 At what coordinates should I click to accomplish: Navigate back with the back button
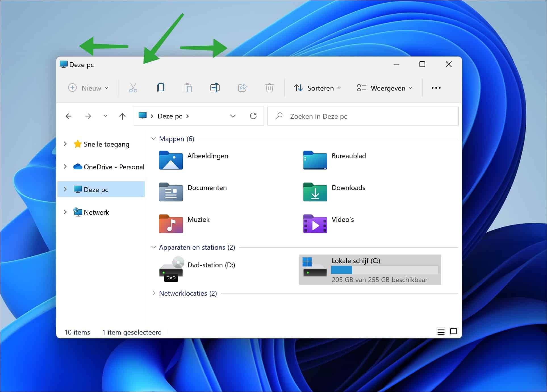coord(68,116)
